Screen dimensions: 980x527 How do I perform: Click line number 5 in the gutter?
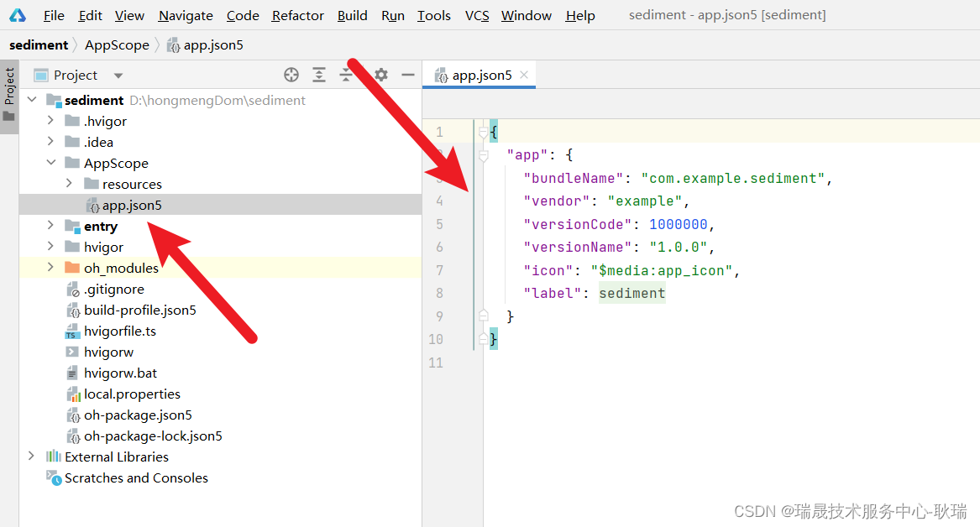tap(439, 224)
